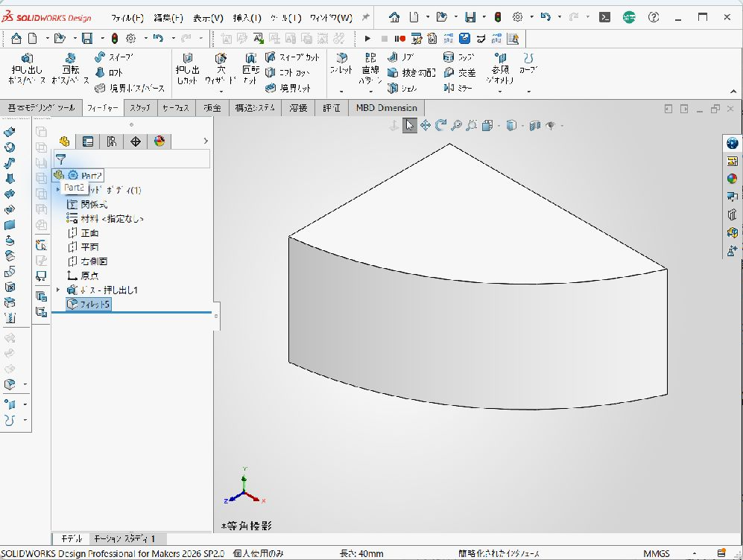Open the PropertyManager tab icon

[x=88, y=141]
